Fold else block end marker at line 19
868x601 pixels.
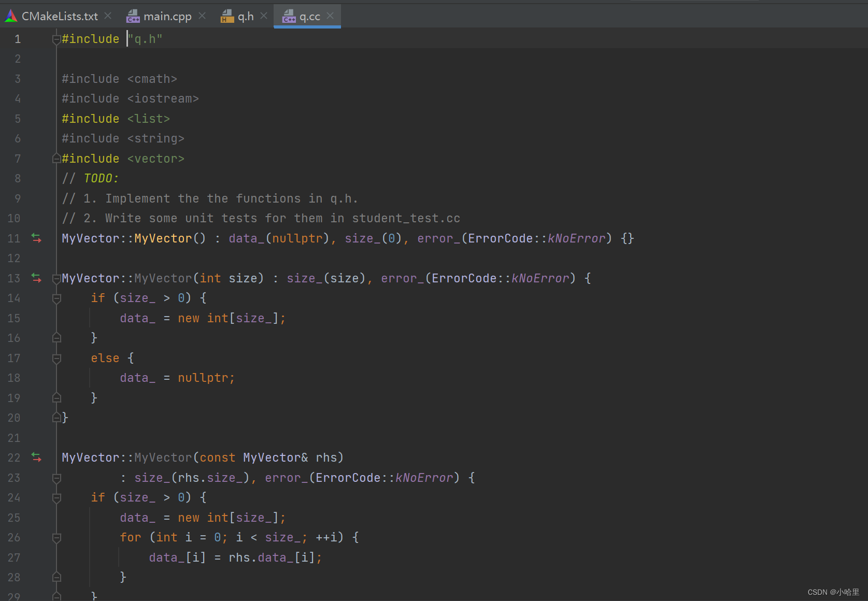tap(56, 398)
